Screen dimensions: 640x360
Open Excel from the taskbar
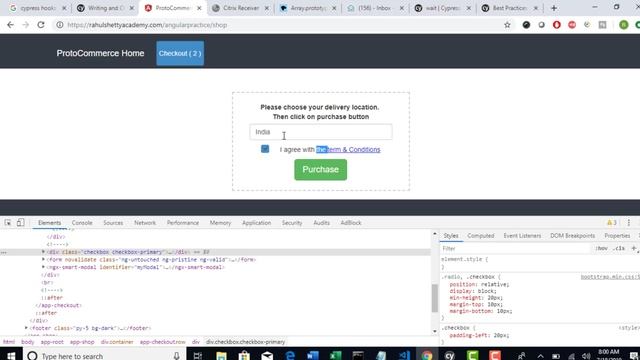click(336, 356)
